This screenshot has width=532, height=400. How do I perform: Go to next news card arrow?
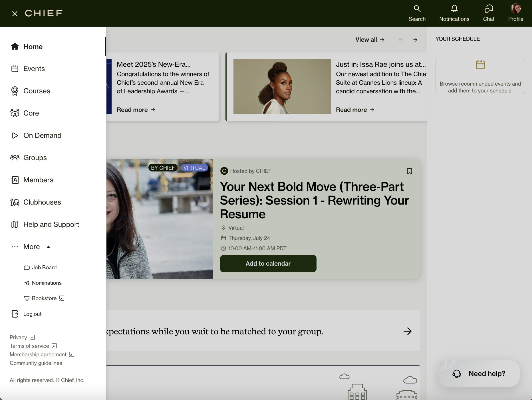pyautogui.click(x=415, y=40)
